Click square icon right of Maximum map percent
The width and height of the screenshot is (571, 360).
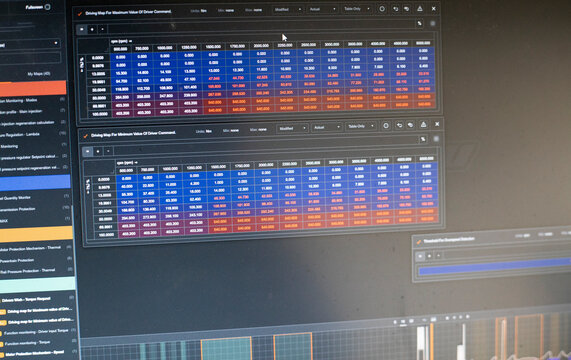[433, 23]
